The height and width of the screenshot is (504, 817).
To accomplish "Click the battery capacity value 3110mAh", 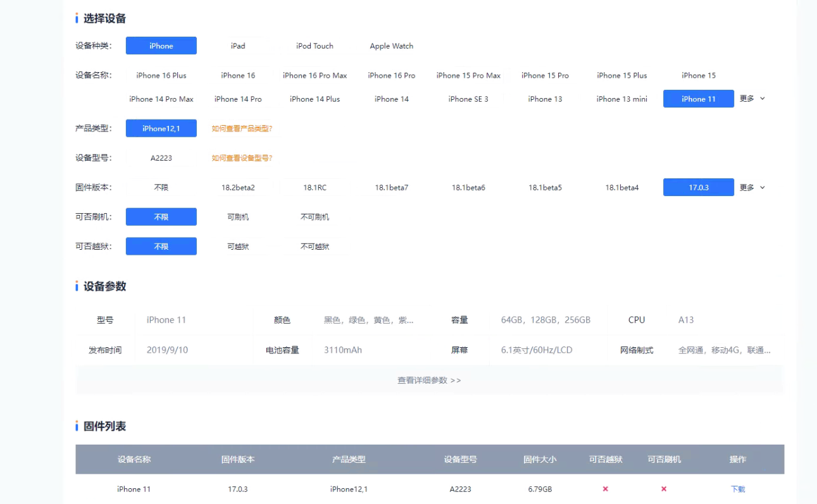I will pyautogui.click(x=343, y=350).
